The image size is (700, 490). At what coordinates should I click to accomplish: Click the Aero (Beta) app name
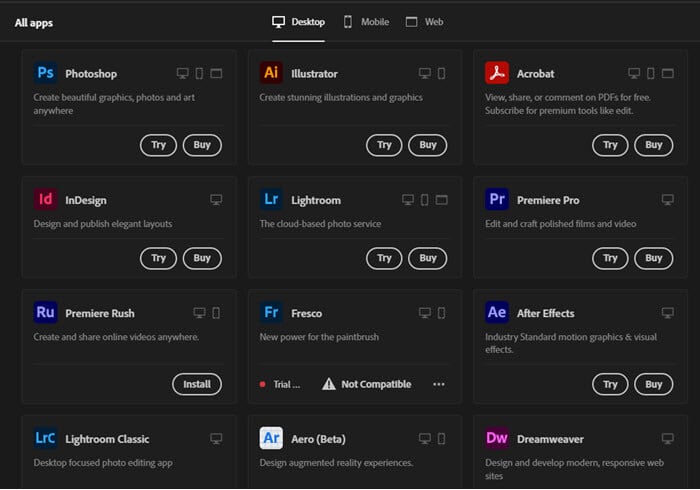coord(318,439)
